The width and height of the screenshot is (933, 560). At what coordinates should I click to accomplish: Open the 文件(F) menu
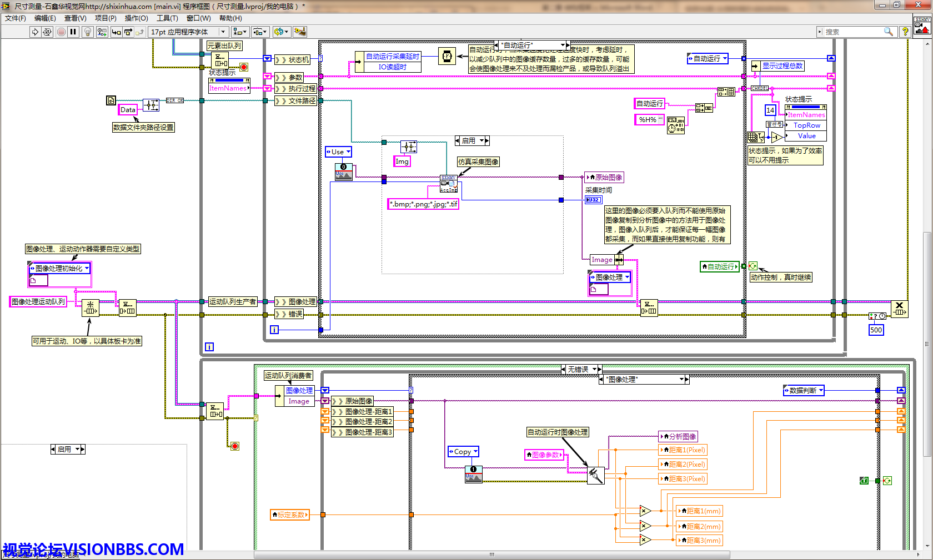tap(15, 18)
